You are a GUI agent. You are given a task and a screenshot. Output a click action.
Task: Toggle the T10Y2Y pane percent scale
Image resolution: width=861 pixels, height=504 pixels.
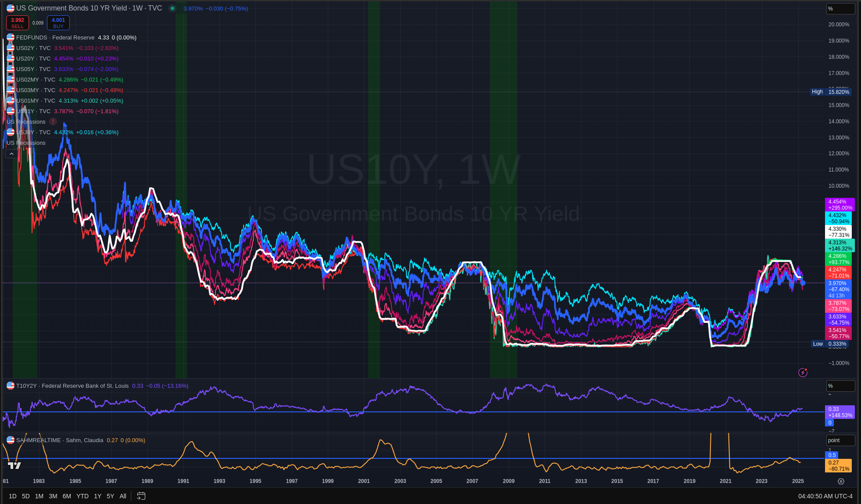(840, 386)
